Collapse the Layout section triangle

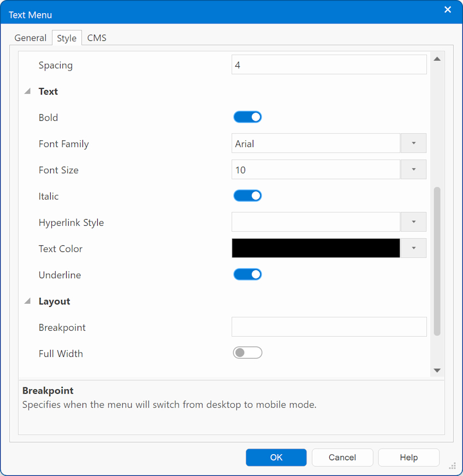click(x=27, y=302)
